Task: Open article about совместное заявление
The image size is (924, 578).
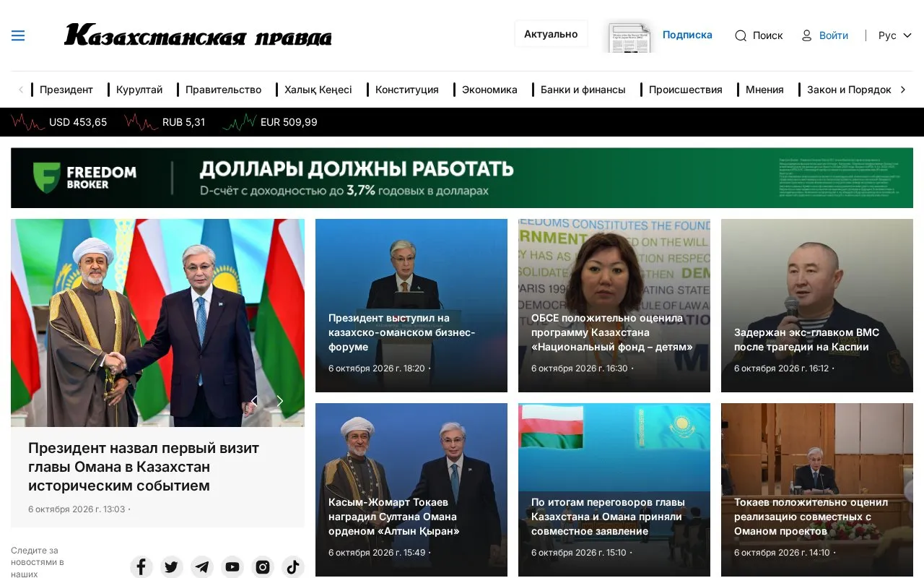Action: (614, 490)
